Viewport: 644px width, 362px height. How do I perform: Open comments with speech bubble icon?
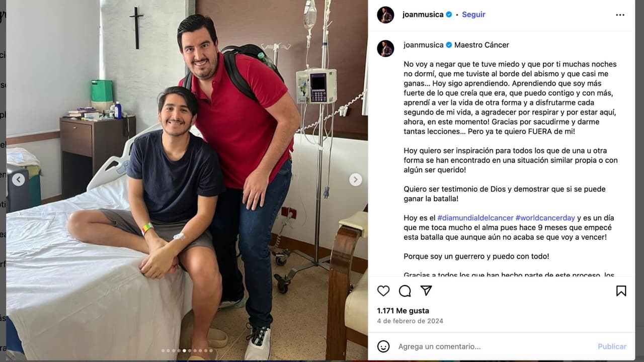coord(405,291)
